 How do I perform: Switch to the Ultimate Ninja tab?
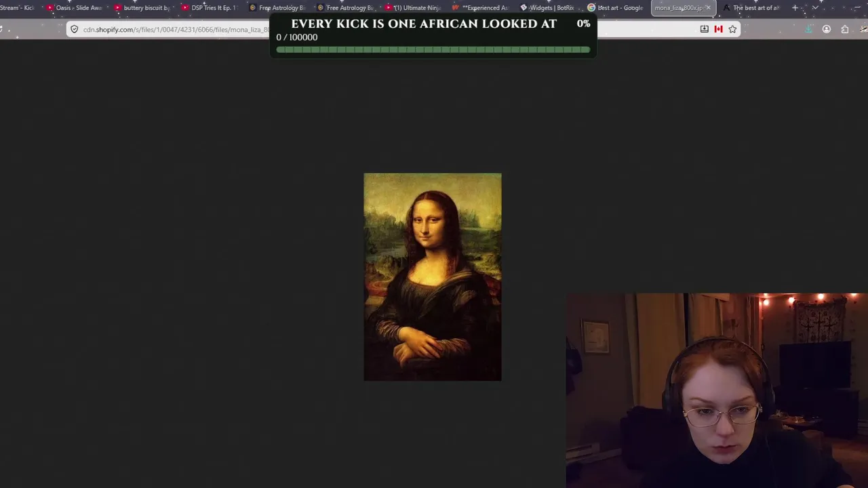coord(412,7)
